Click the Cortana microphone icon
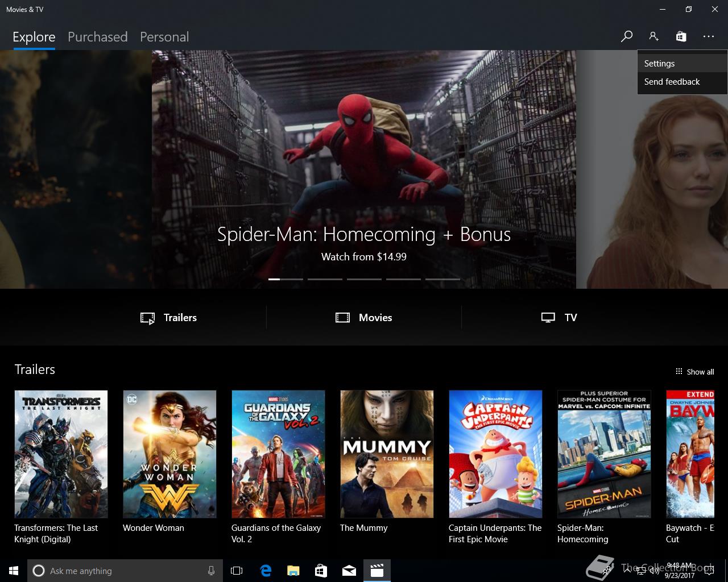728x582 pixels. (x=212, y=571)
